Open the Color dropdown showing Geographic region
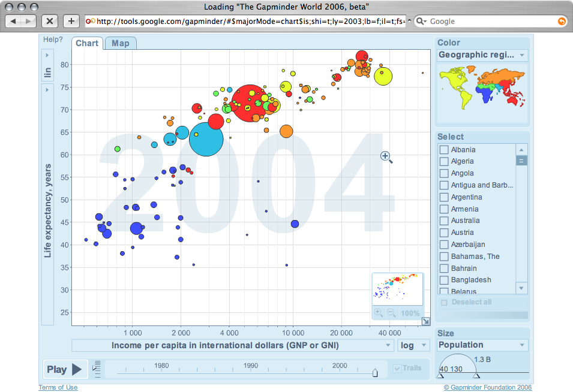573x392 pixels. (482, 55)
